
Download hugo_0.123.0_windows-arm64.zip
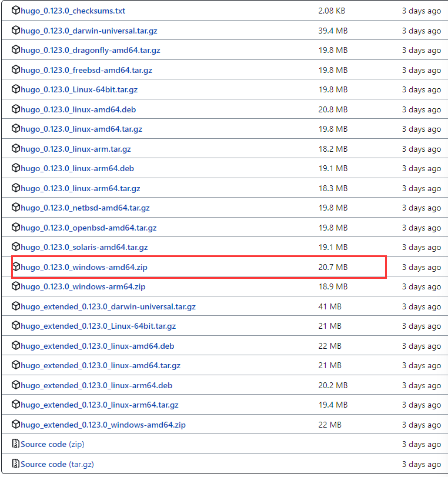(83, 286)
